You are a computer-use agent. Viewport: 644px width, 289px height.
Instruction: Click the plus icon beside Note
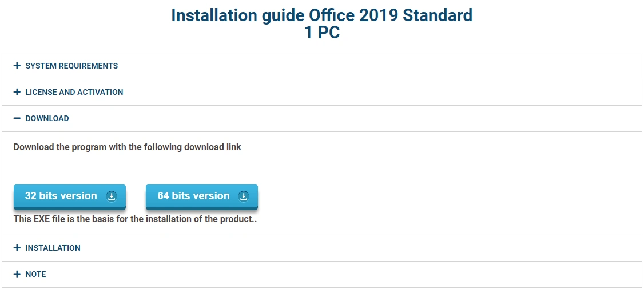(17, 274)
